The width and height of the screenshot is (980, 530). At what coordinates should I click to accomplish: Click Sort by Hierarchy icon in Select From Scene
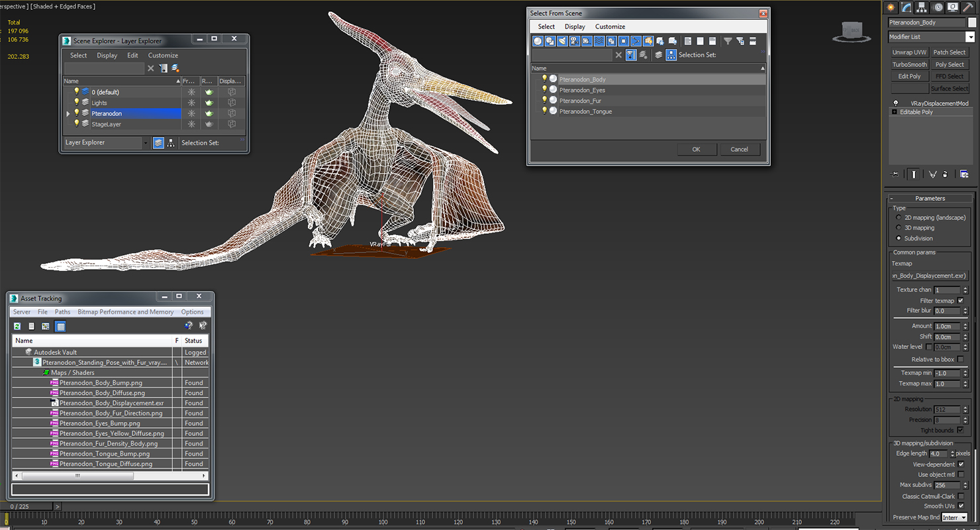[671, 55]
